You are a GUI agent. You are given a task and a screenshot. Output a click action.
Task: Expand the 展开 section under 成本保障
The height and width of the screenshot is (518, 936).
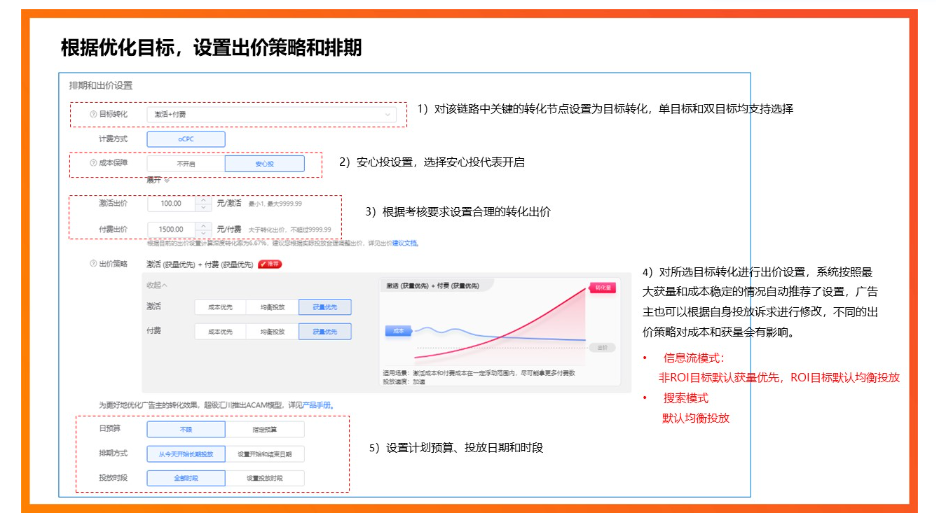coord(158,180)
